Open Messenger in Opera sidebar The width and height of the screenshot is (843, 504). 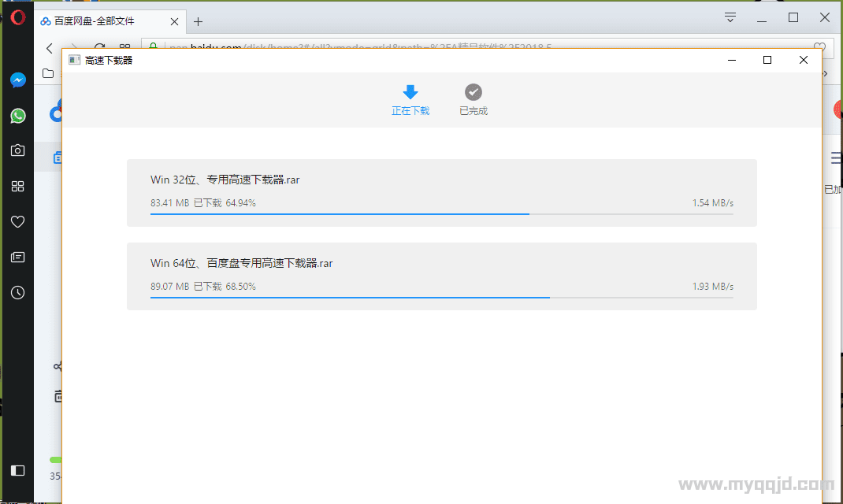(x=18, y=80)
